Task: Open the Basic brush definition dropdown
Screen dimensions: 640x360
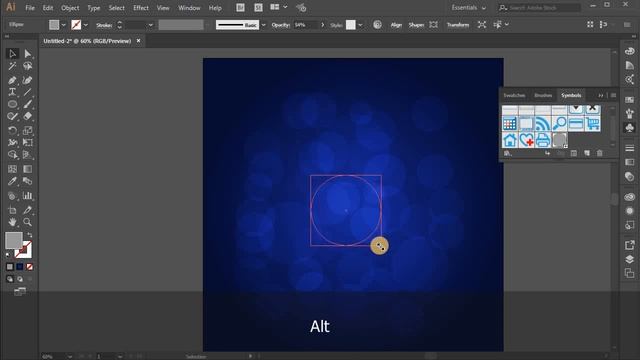Action: tap(263, 25)
